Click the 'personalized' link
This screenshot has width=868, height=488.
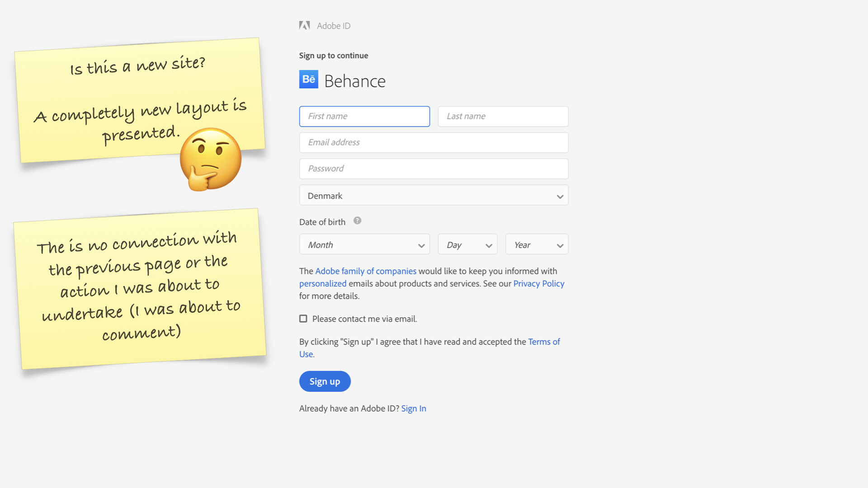pyautogui.click(x=322, y=284)
